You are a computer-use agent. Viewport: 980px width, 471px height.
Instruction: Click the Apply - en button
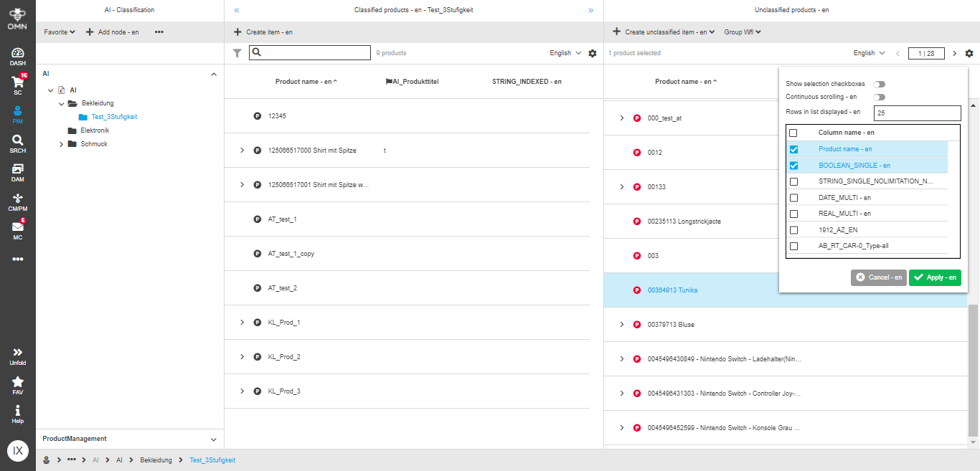point(935,277)
